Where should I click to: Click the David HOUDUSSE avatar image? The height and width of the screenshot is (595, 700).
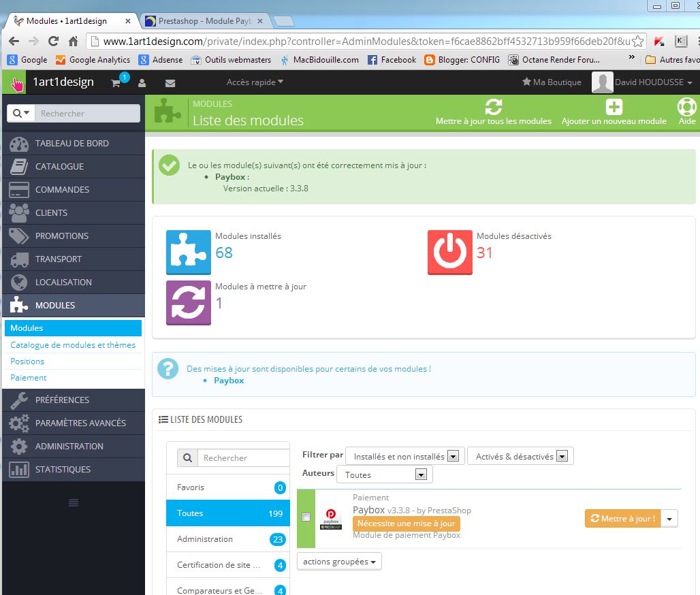[x=602, y=82]
